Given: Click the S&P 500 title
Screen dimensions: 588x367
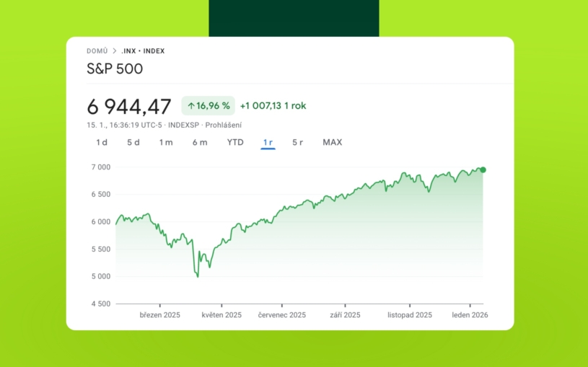Looking at the screenshot, I should (x=115, y=69).
